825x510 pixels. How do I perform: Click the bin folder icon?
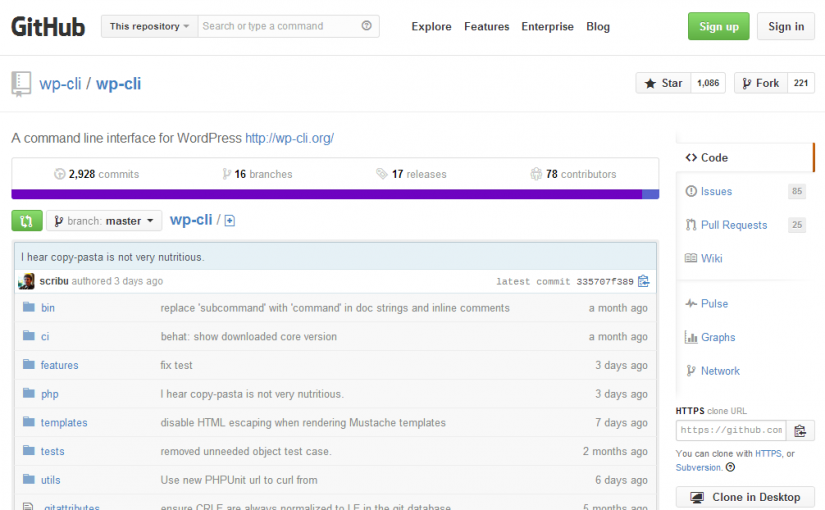29,307
